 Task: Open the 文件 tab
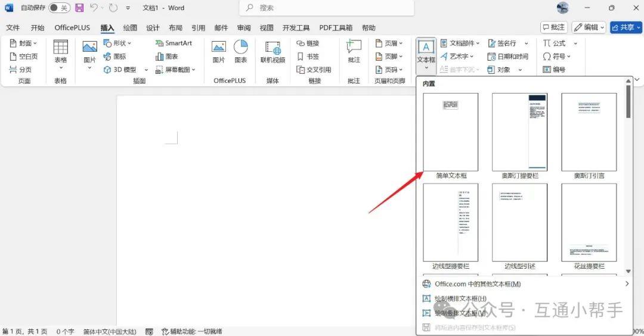click(13, 27)
